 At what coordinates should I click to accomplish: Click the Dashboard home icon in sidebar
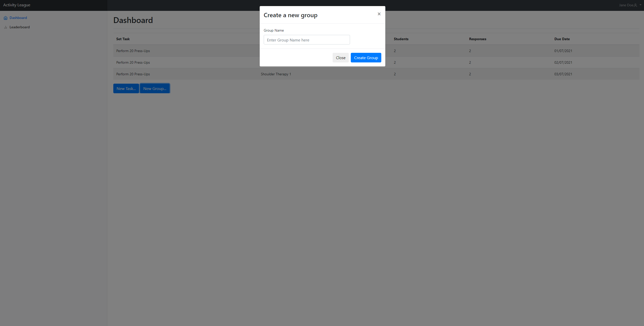(x=6, y=18)
